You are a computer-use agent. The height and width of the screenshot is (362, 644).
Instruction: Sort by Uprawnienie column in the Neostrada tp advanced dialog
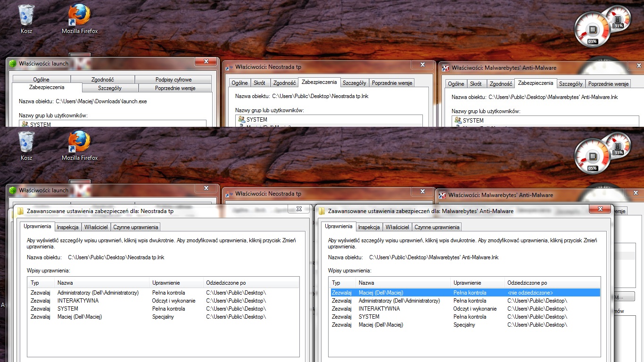(176, 283)
